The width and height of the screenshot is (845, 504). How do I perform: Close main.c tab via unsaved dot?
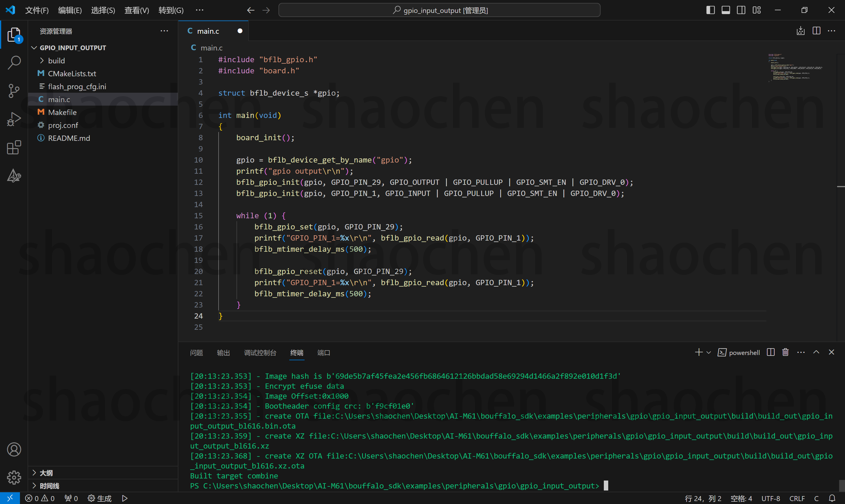pyautogui.click(x=240, y=31)
